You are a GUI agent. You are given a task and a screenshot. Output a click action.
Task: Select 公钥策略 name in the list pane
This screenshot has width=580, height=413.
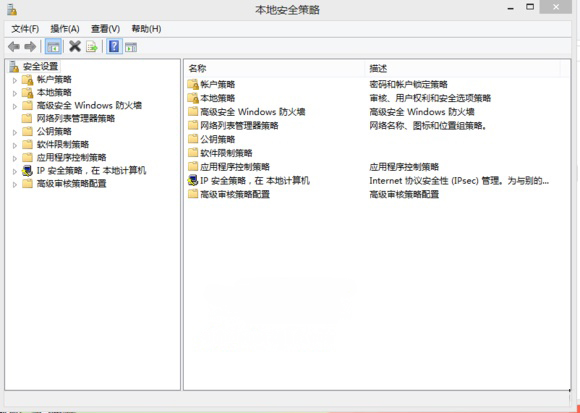[x=218, y=139]
